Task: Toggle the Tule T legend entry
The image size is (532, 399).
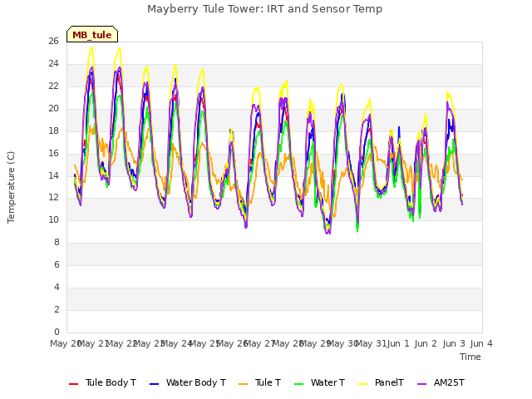Action: 260,382
